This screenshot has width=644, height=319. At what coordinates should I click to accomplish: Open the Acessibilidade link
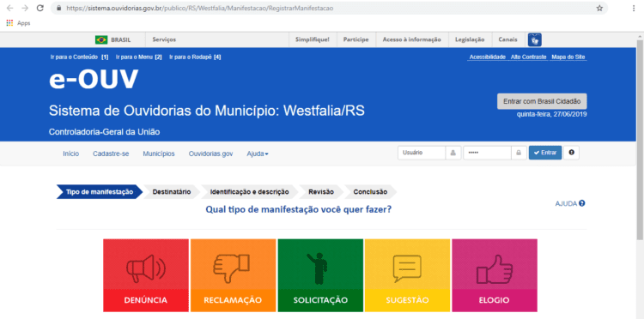(x=487, y=57)
